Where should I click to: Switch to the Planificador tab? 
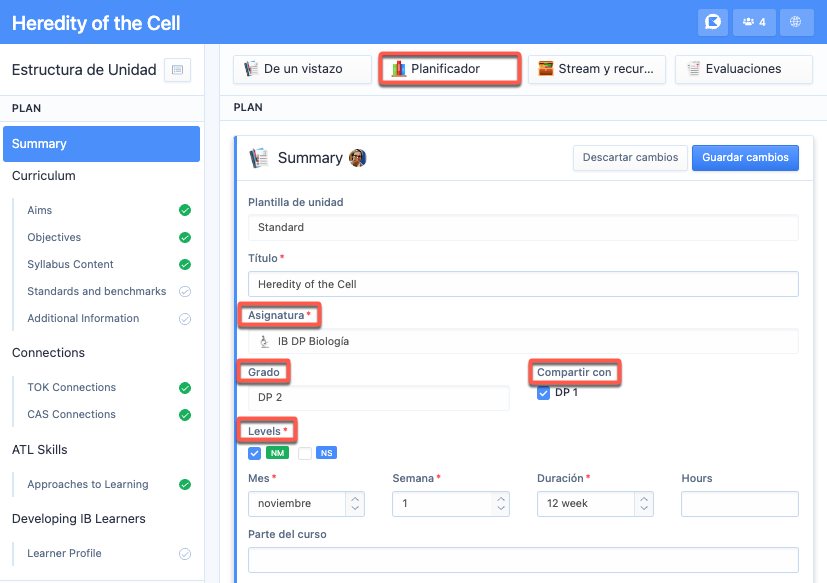point(449,69)
